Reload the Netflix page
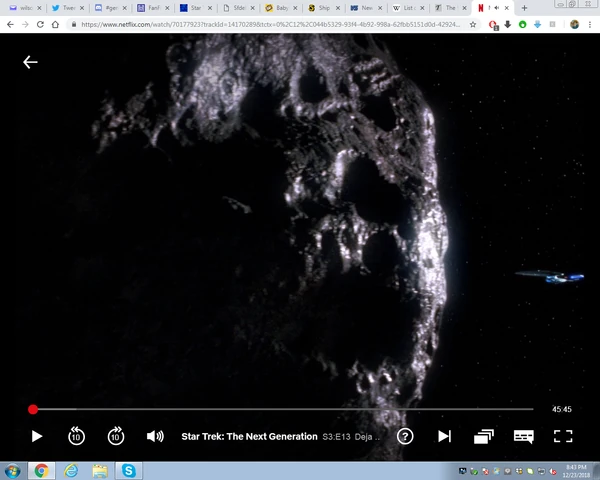 (x=40, y=24)
